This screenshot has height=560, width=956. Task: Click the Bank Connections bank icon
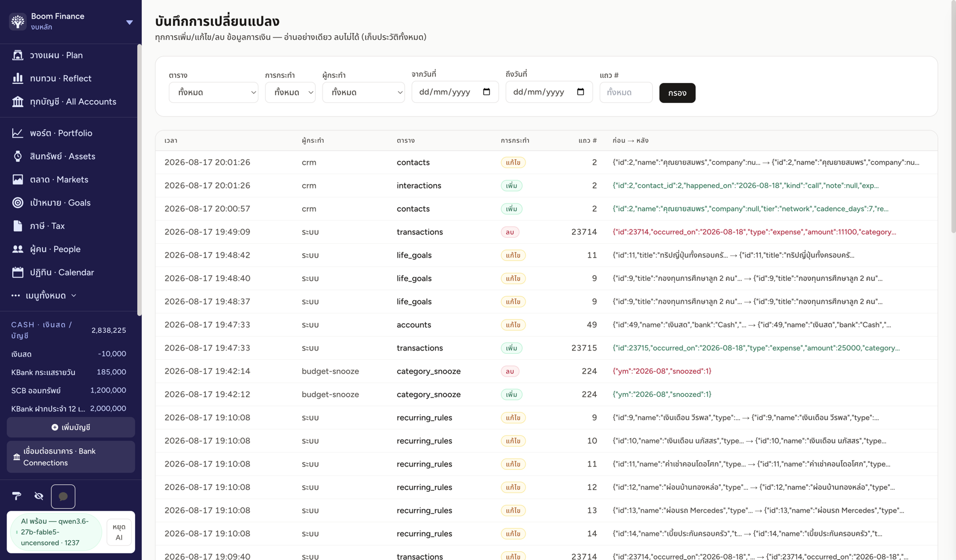(x=17, y=457)
